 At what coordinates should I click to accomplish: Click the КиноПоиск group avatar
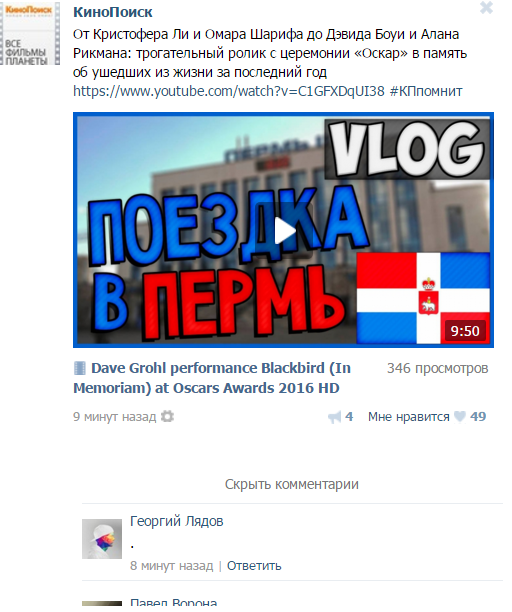pyautogui.click(x=30, y=33)
